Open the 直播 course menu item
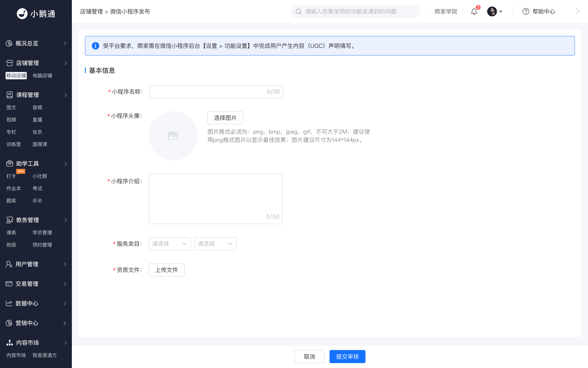Image resolution: width=588 pixels, height=368 pixels. [x=37, y=120]
